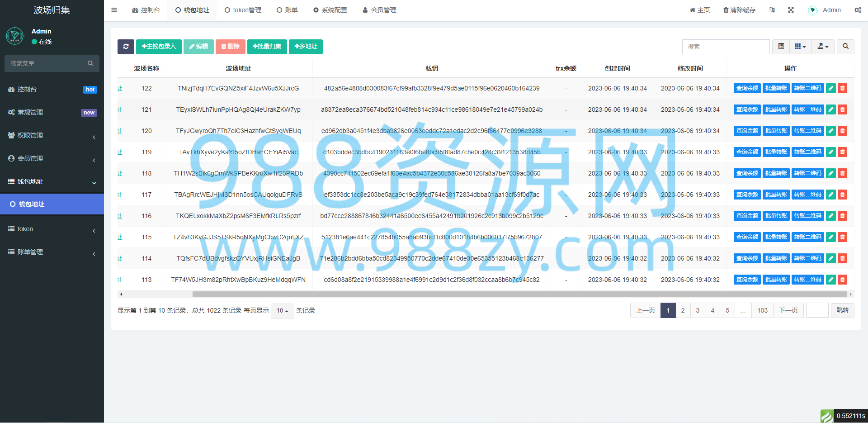Switch to the 系统配置 tab
The image size is (868, 423).
click(x=330, y=10)
